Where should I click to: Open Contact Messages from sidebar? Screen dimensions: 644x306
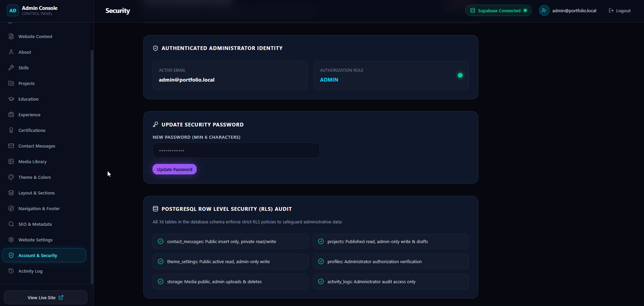[x=44, y=146]
